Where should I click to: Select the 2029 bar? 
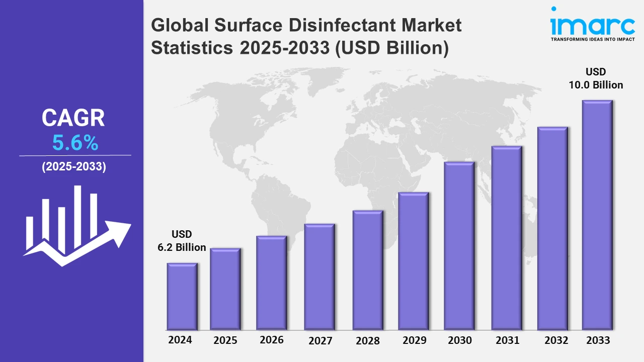[413, 260]
